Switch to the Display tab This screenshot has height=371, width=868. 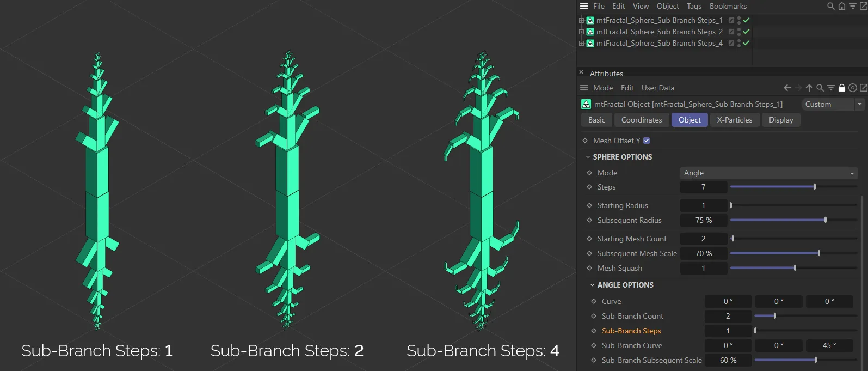[781, 120]
